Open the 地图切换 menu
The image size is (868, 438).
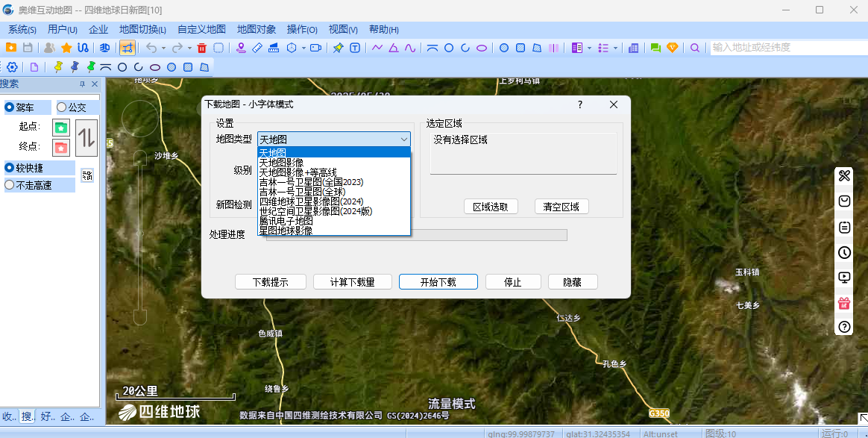[141, 29]
